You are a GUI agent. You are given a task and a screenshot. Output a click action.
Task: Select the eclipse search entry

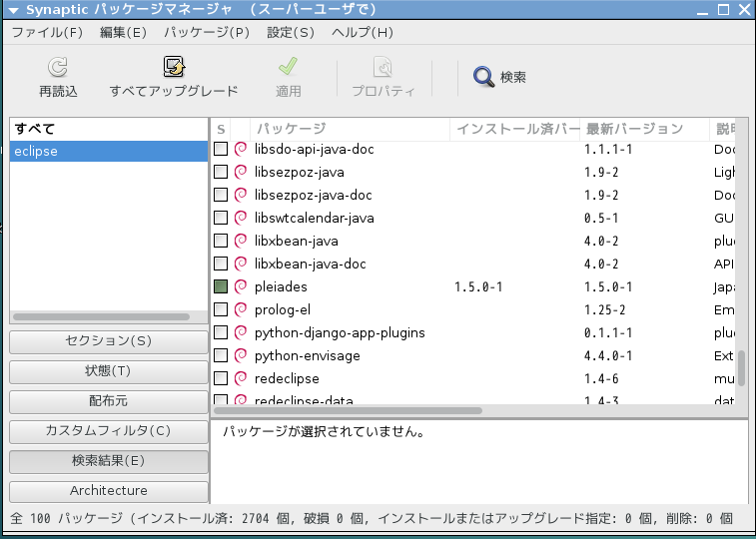(x=109, y=152)
